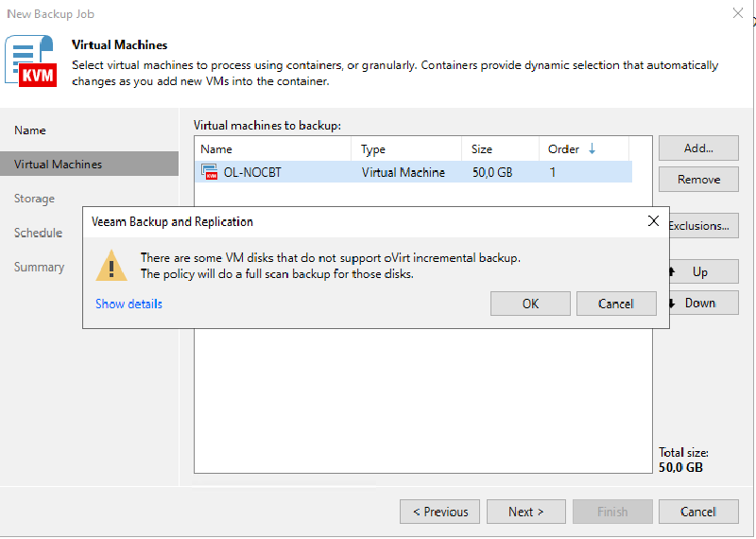
Task: Click the OL-NOCBT KVM virtual machine icon
Action: point(210,172)
